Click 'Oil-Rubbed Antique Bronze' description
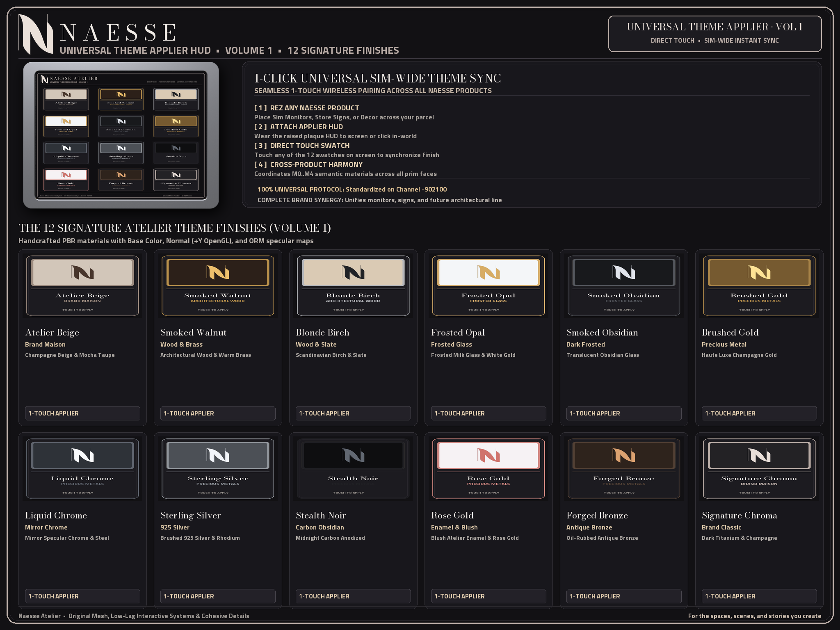Image resolution: width=840 pixels, height=630 pixels. 602,538
